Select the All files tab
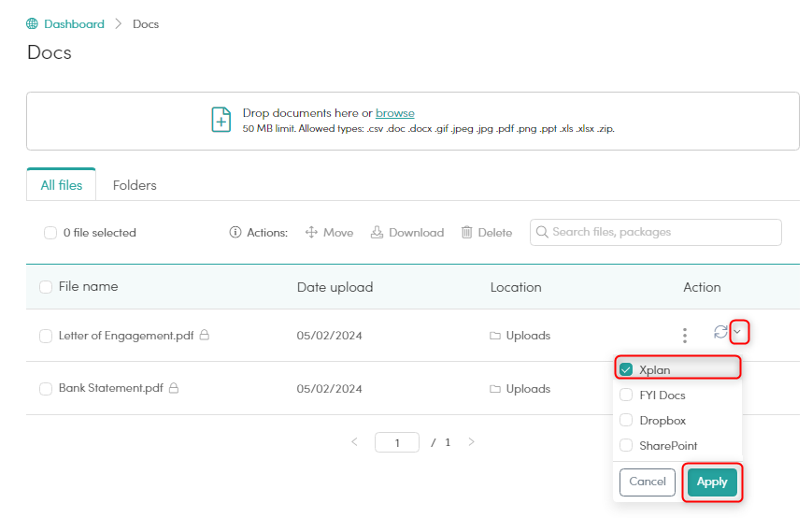The width and height of the screenshot is (812, 518). [x=62, y=185]
